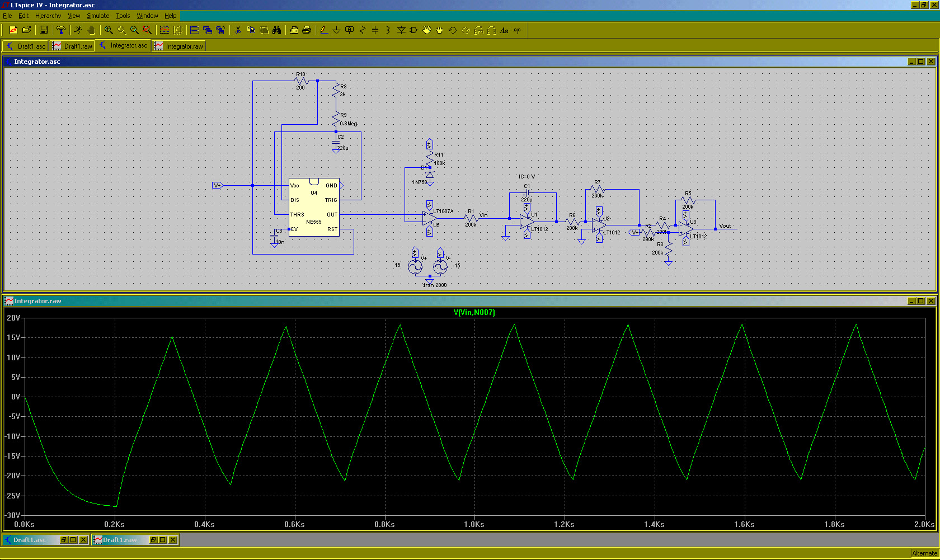The image size is (940, 560).
Task: Click the Undo arrow icon
Action: tap(453, 30)
